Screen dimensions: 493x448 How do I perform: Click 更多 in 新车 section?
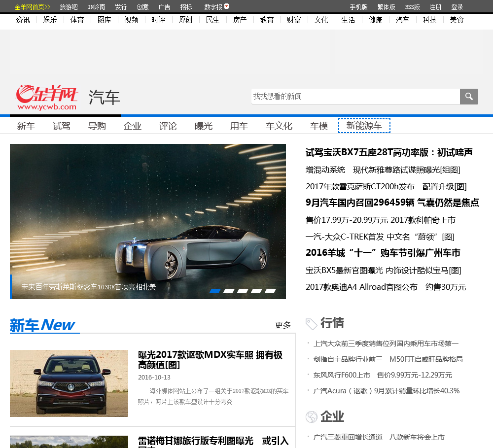[282, 325]
